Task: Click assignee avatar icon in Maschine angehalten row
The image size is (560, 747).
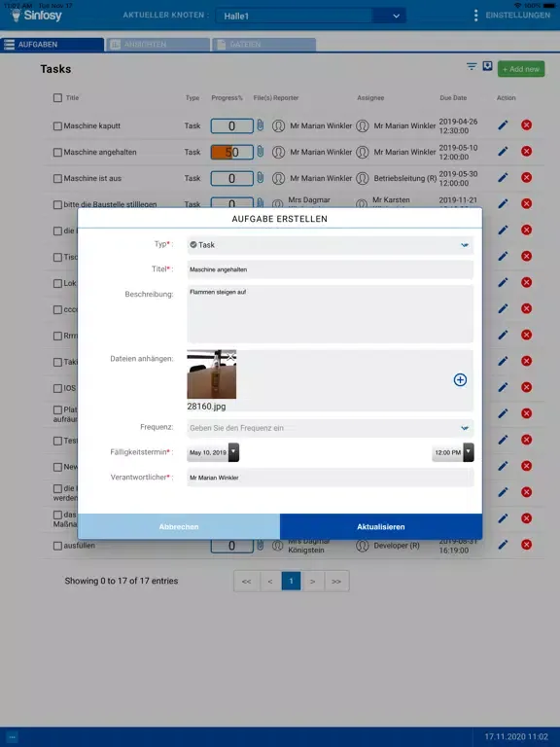Action: click(x=363, y=152)
